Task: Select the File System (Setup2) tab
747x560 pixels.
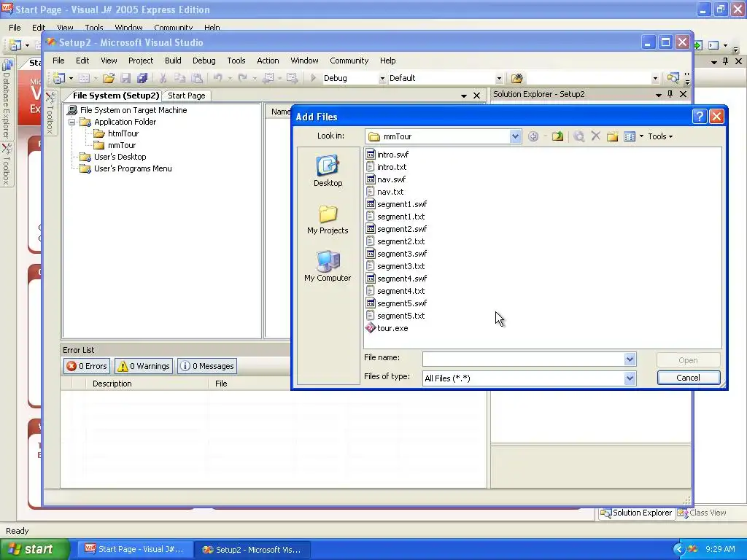Action: click(x=115, y=96)
